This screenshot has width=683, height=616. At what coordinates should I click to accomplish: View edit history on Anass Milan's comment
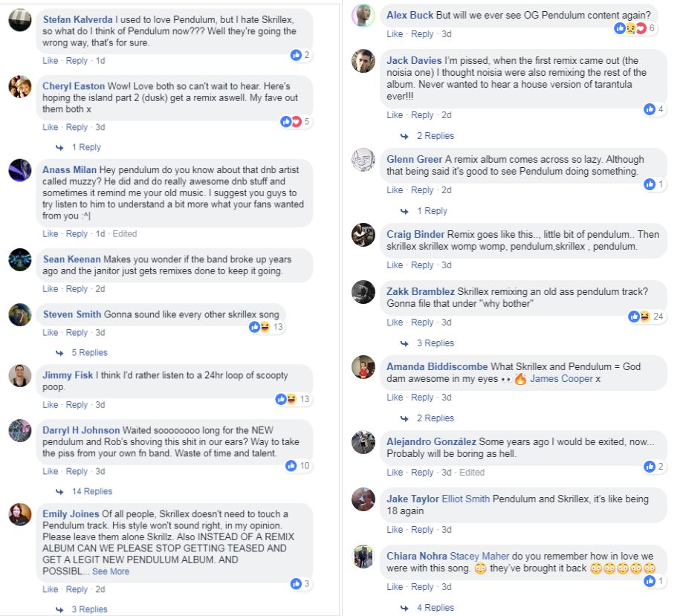125,233
